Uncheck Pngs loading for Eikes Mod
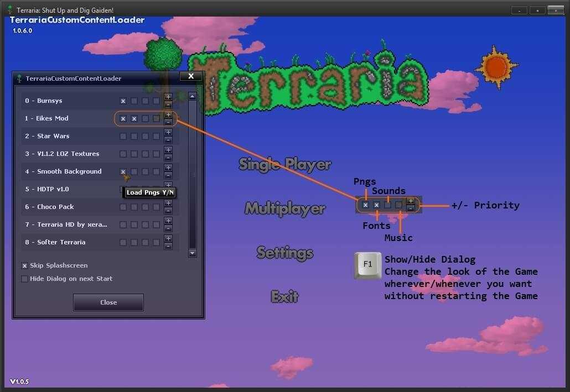Screen dimensions: 570x392 tap(123, 118)
